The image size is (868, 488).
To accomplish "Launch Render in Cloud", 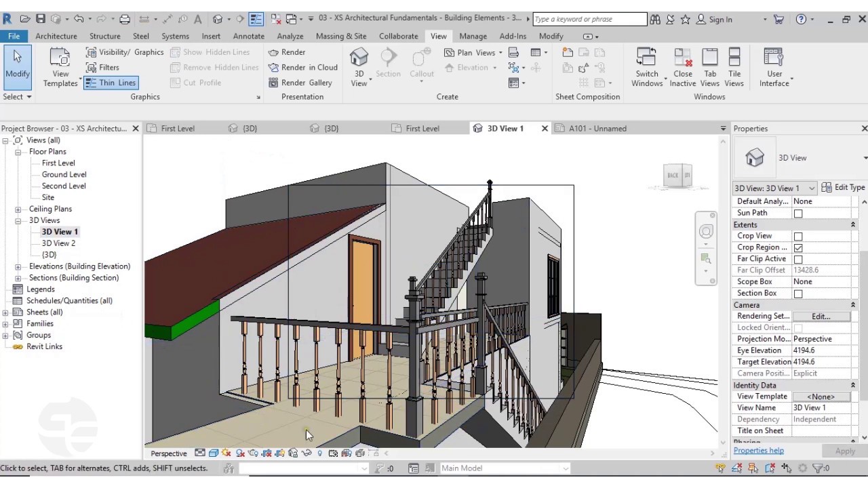I will click(x=302, y=67).
